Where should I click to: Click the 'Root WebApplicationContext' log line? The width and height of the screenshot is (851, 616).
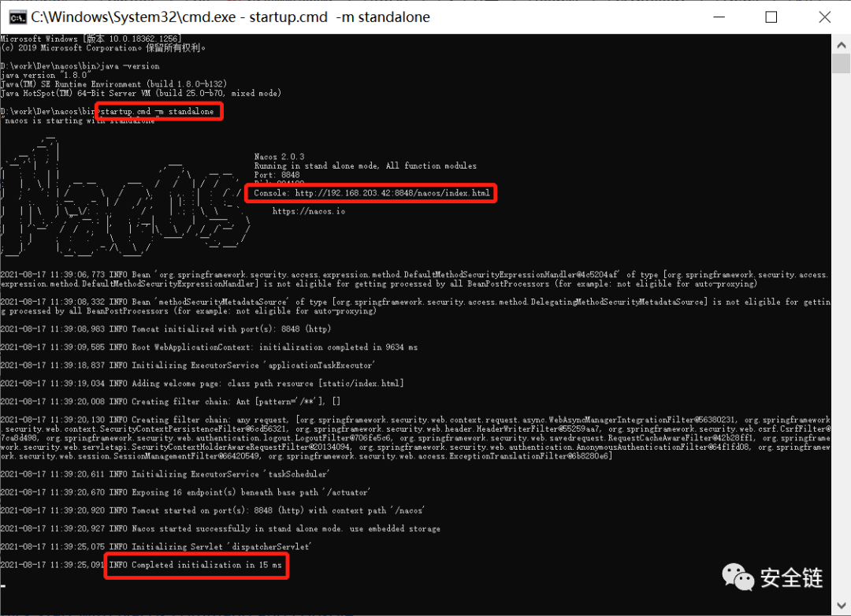pos(209,347)
